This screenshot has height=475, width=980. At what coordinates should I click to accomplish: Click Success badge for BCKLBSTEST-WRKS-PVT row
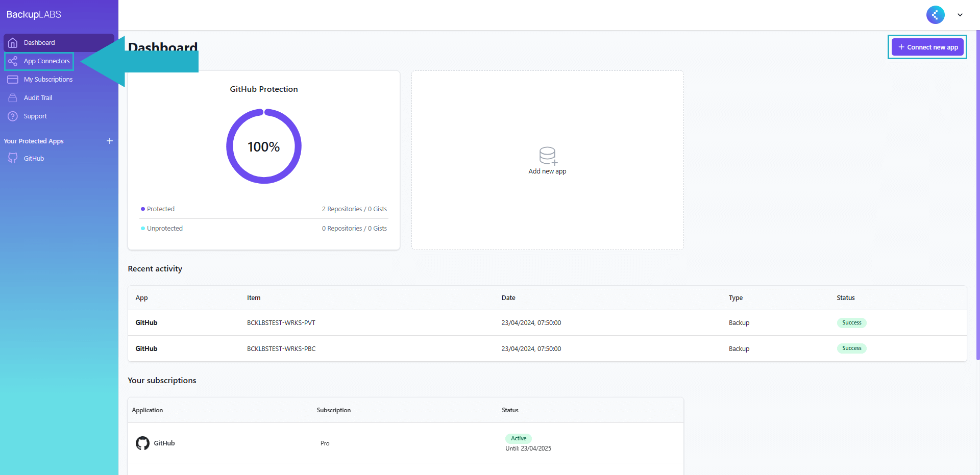(x=851, y=323)
